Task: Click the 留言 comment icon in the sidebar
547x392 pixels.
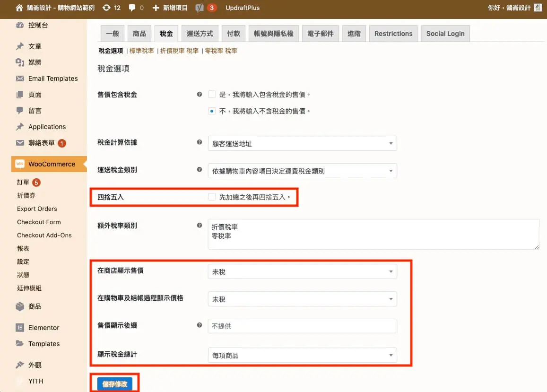Action: coord(20,111)
